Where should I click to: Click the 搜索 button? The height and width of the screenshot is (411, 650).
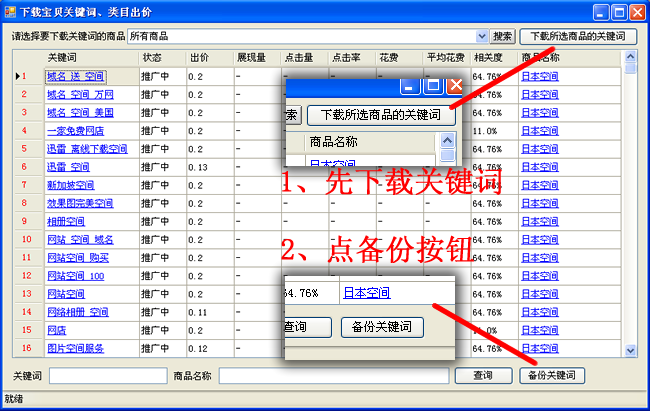coord(504,36)
